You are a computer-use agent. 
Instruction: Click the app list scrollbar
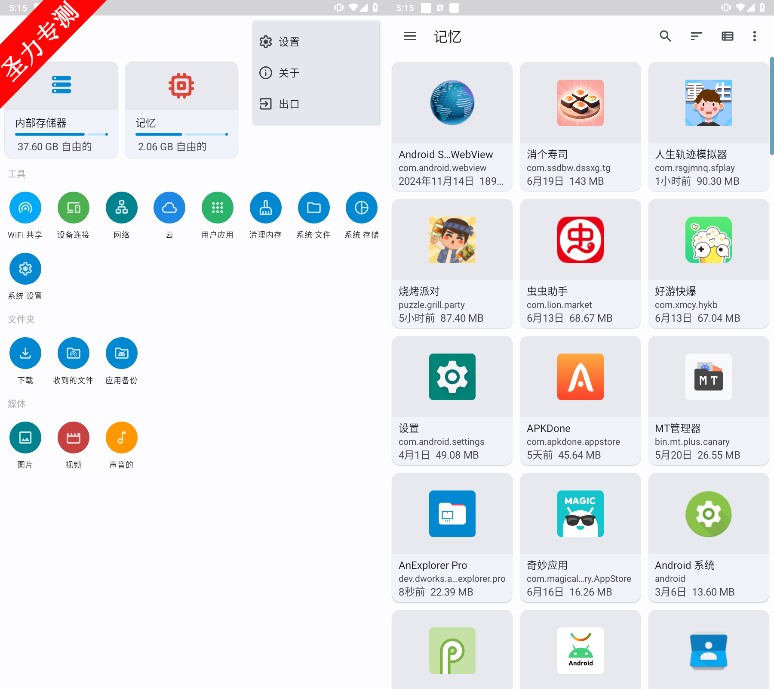[772, 106]
